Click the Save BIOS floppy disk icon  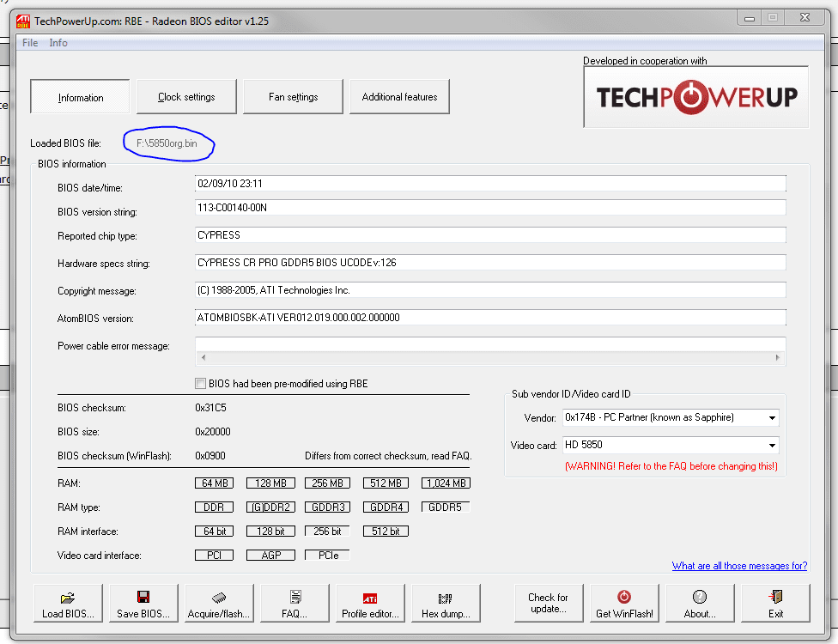(143, 597)
